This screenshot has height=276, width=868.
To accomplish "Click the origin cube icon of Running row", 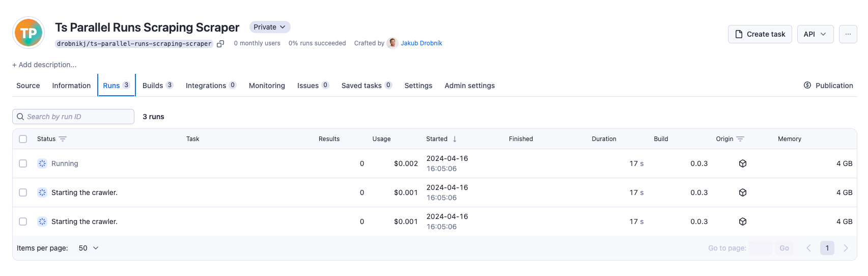I will pos(743,163).
